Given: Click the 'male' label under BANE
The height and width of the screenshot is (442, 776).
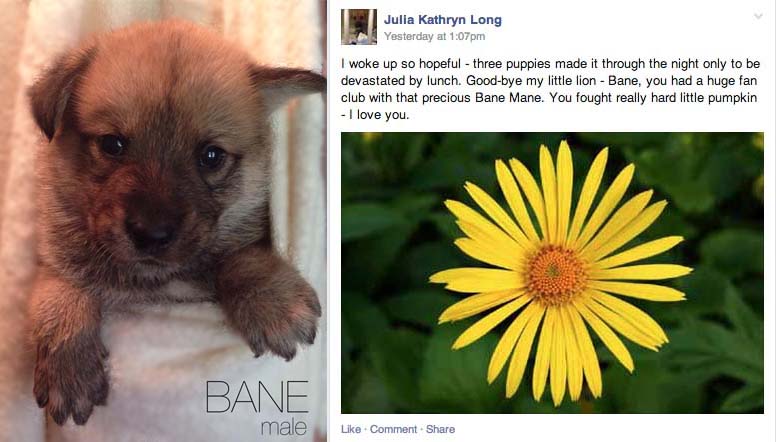Looking at the screenshot, I should click(x=284, y=428).
